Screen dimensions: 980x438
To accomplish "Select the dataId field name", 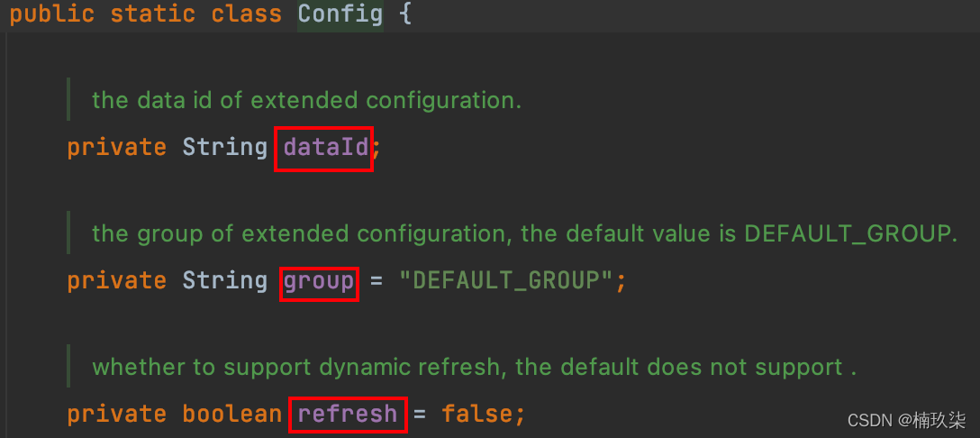I will (325, 147).
